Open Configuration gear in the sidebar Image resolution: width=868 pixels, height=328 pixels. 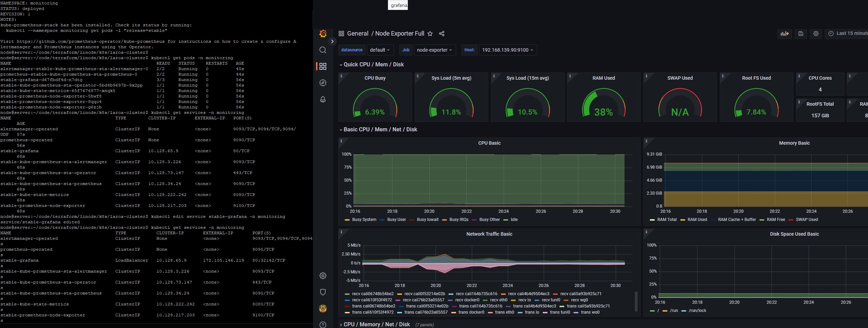point(323,276)
